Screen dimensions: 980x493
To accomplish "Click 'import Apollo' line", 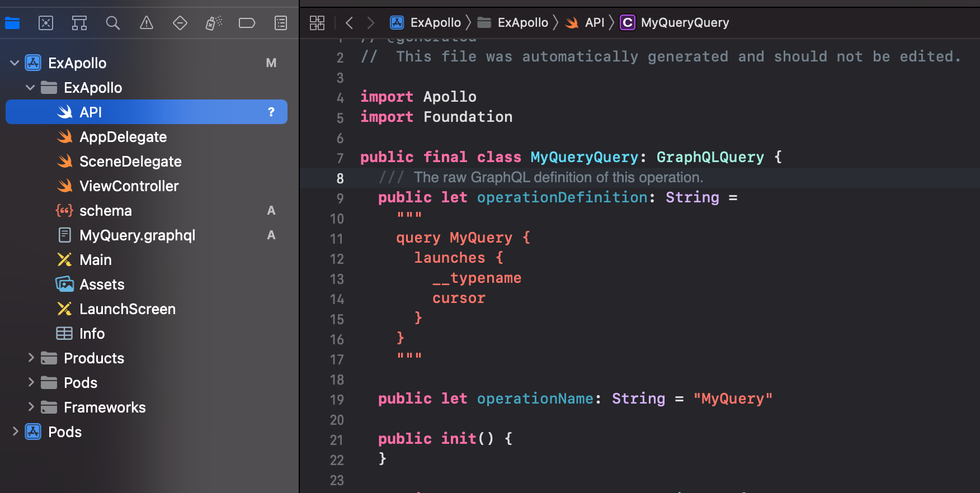I will [x=418, y=97].
